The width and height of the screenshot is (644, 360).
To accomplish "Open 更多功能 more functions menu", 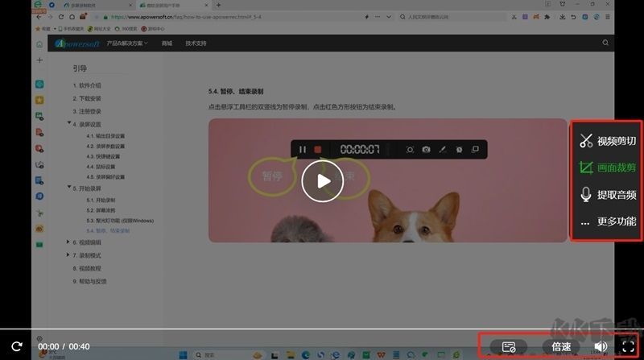I will click(x=608, y=221).
